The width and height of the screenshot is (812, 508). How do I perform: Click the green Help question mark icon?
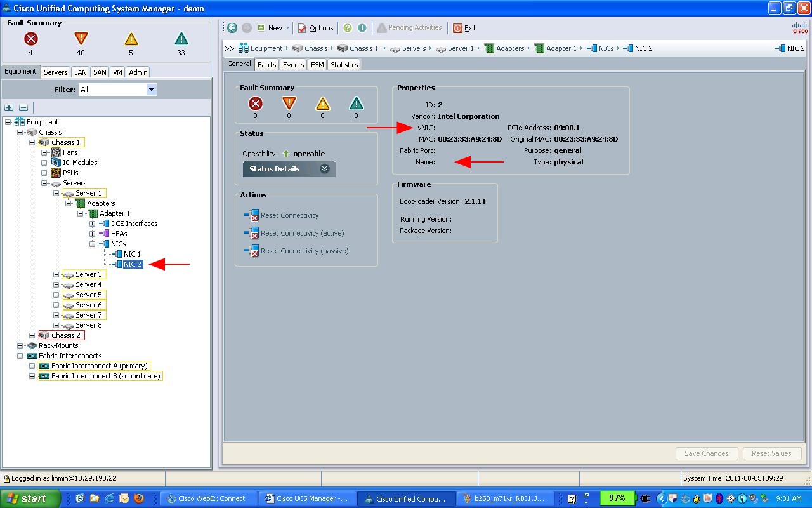(348, 28)
